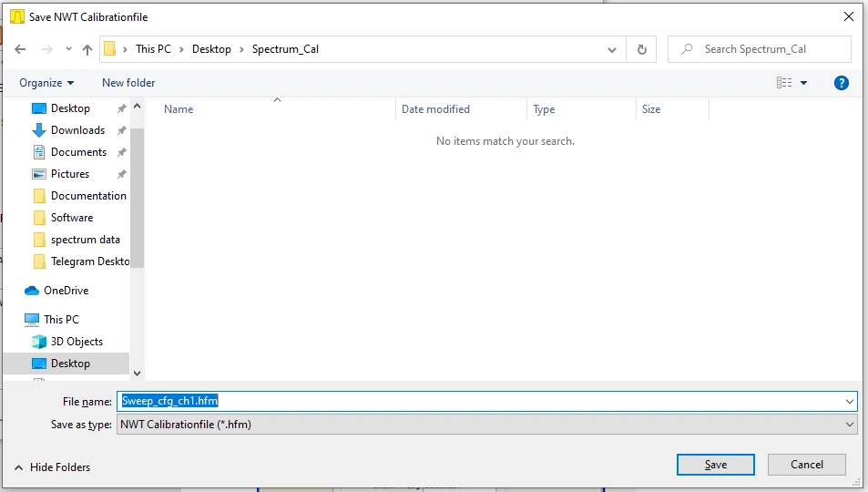868x492 pixels.
Task: Open the Telegram Desktop folder in sidebar
Action: tap(89, 261)
